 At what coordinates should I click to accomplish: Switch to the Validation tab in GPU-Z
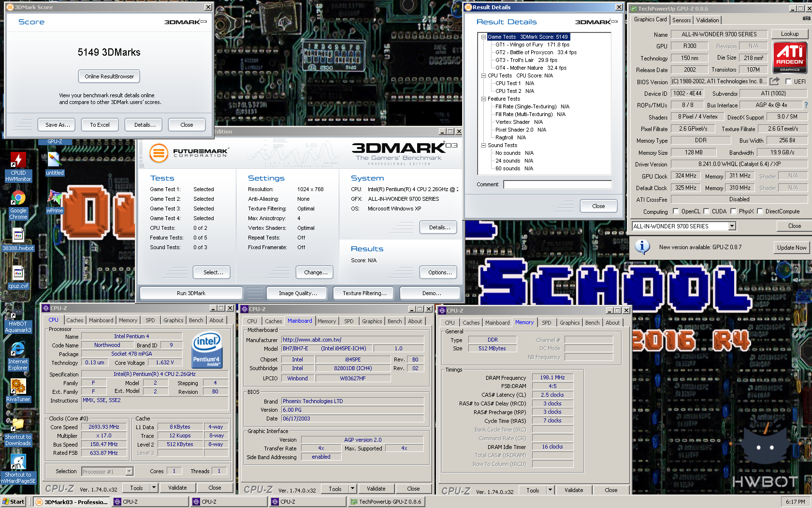707,20
